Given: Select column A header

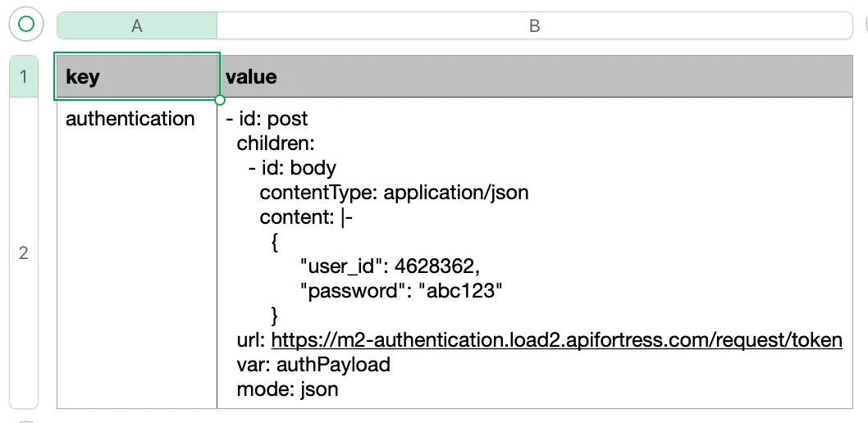Looking at the screenshot, I should [x=137, y=26].
